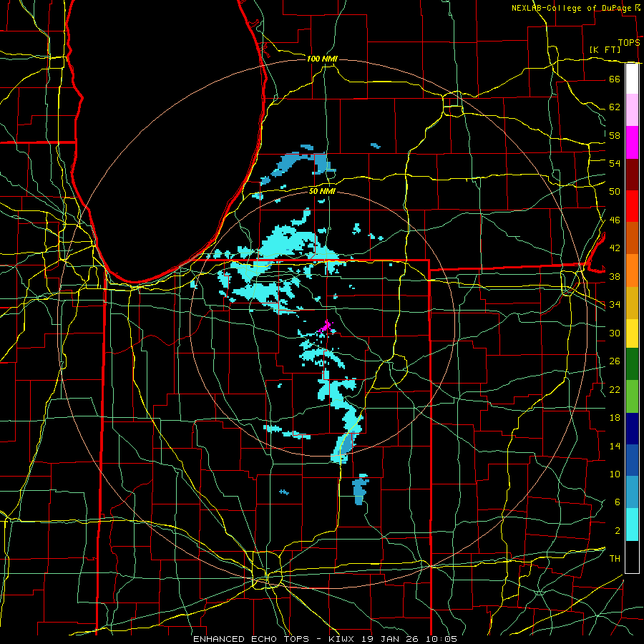Pick the navy blue legend swatch
Screen dimensions: 644x644
632,429
